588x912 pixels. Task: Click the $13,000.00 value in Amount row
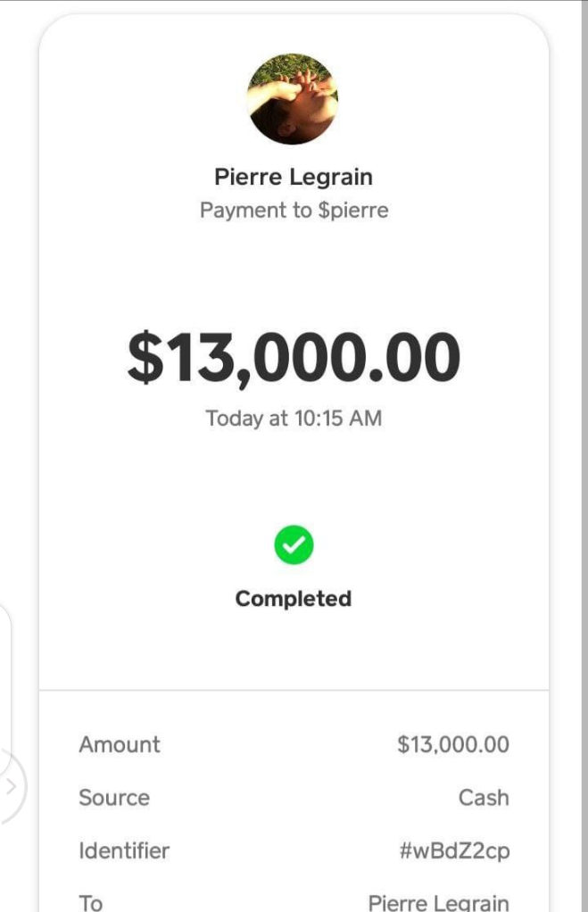click(453, 744)
